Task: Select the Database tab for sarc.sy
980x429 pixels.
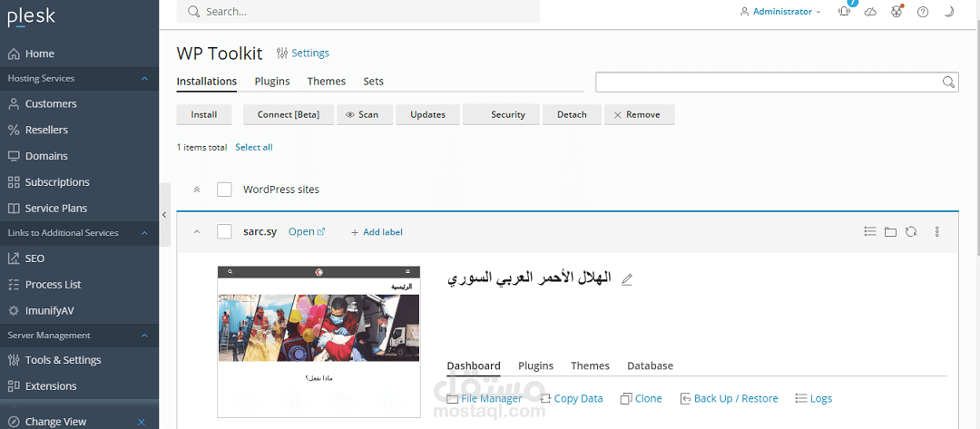Action: (x=650, y=366)
